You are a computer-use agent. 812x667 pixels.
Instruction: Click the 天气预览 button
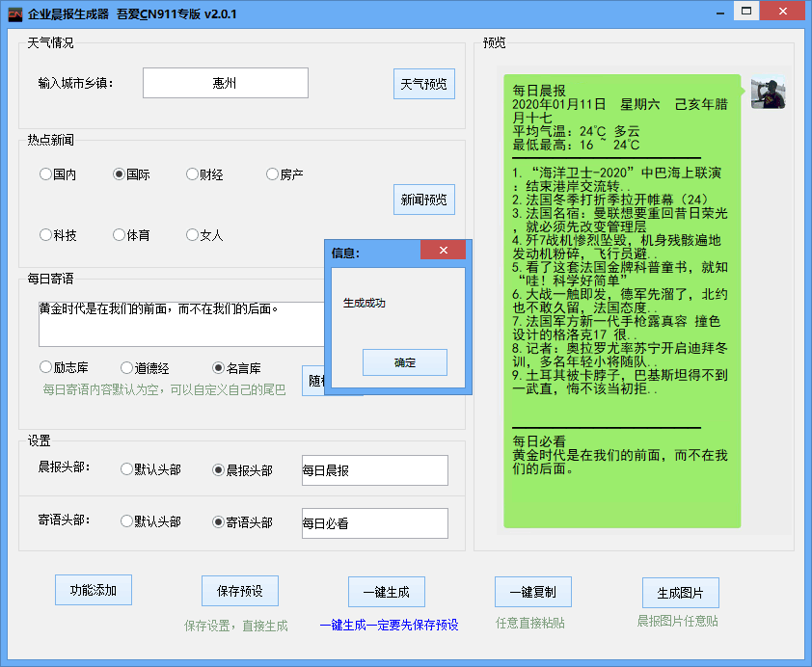click(x=424, y=84)
